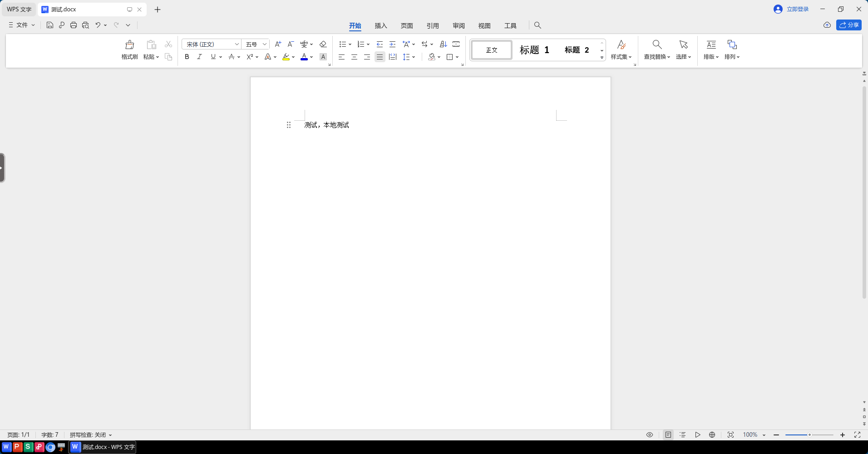Toggle eye-protection mode eye icon

pyautogui.click(x=650, y=435)
